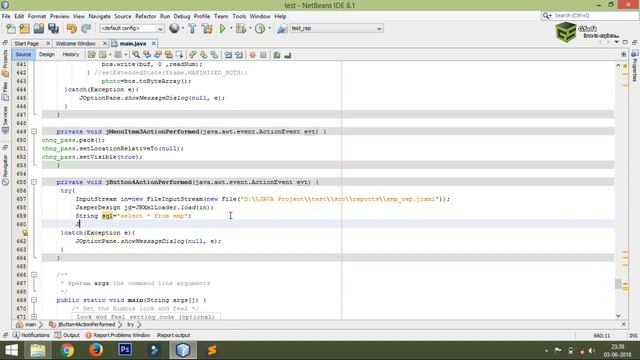Viewport: 640px width, 360px height.
Task: Click the globe browser icon in toolbar
Action: (174, 28)
